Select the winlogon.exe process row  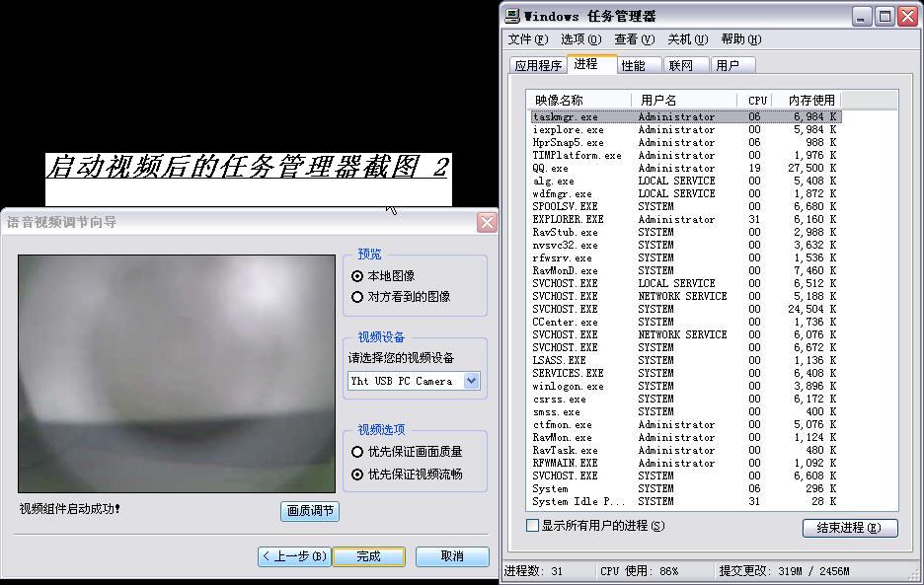pyautogui.click(x=685, y=387)
